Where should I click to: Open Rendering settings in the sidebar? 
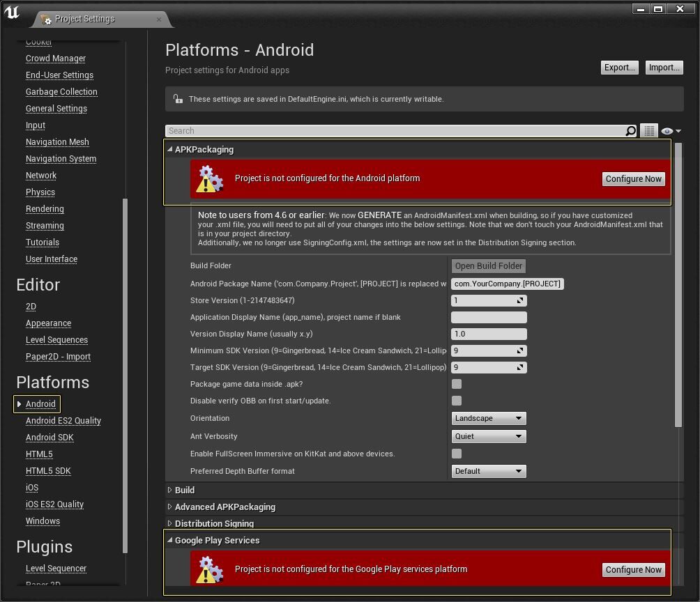point(45,209)
